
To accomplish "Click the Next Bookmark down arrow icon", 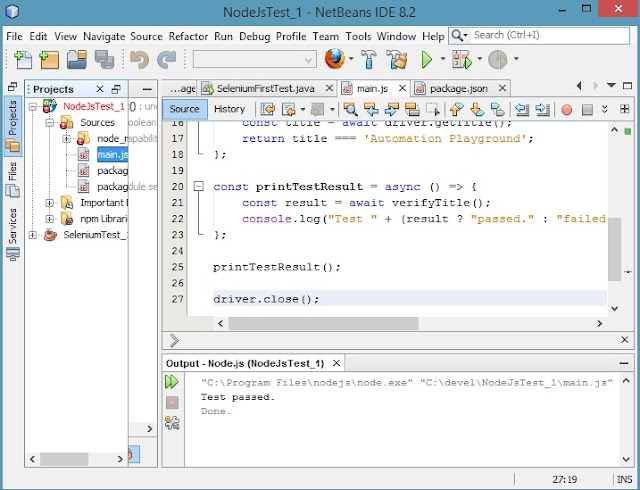I will (477, 109).
